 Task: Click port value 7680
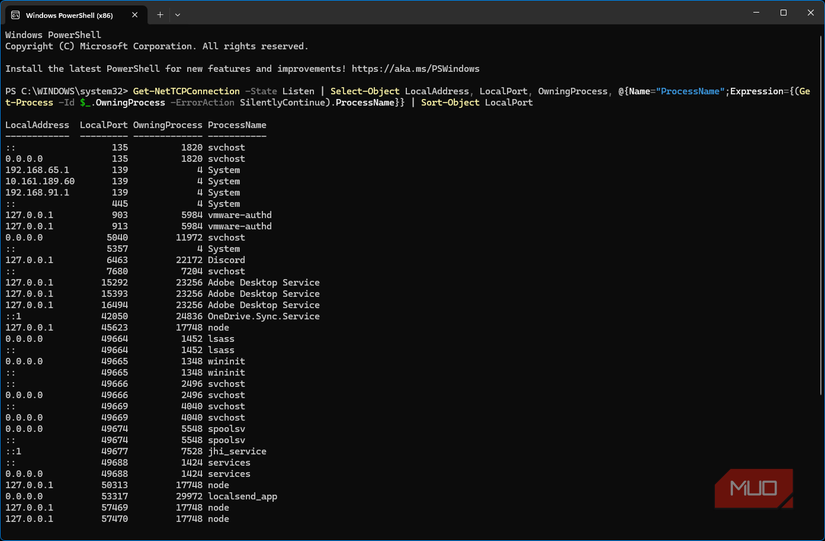coord(117,272)
